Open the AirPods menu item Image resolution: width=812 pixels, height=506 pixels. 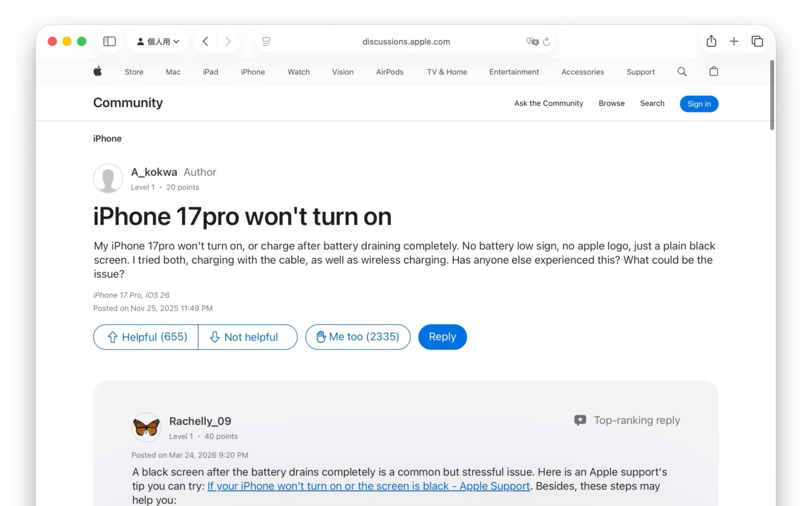[390, 72]
